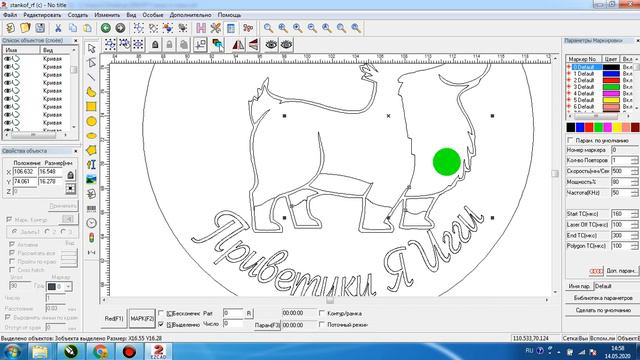Open Chrome from the Windows taskbar
This screenshot has height=360, width=640.
tap(100, 351)
